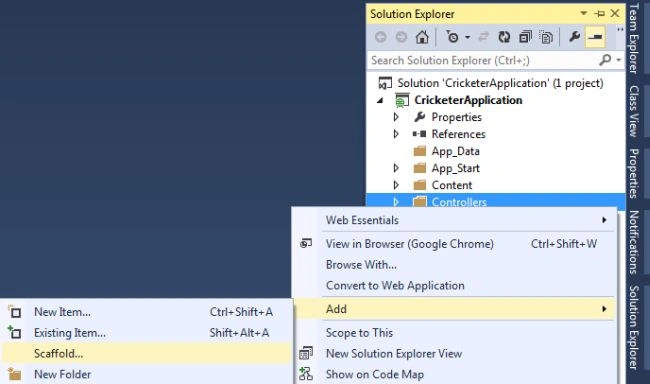Select the References tree item
This screenshot has height=384, width=650.
458,134
